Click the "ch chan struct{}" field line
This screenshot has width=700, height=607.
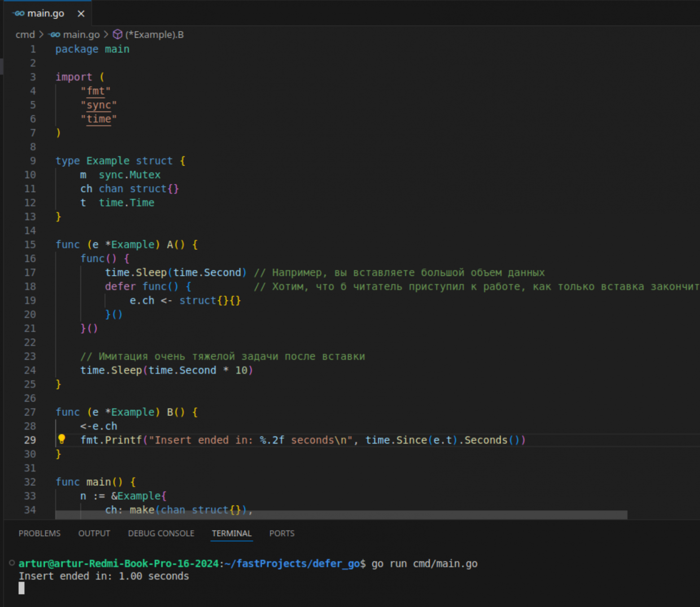pos(130,188)
